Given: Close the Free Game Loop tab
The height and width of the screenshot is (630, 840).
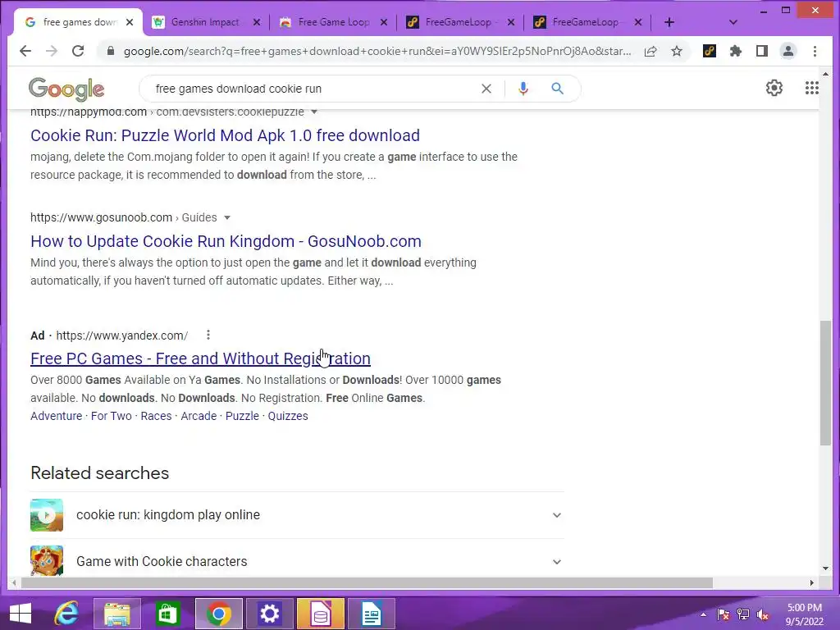Looking at the screenshot, I should pos(384,22).
